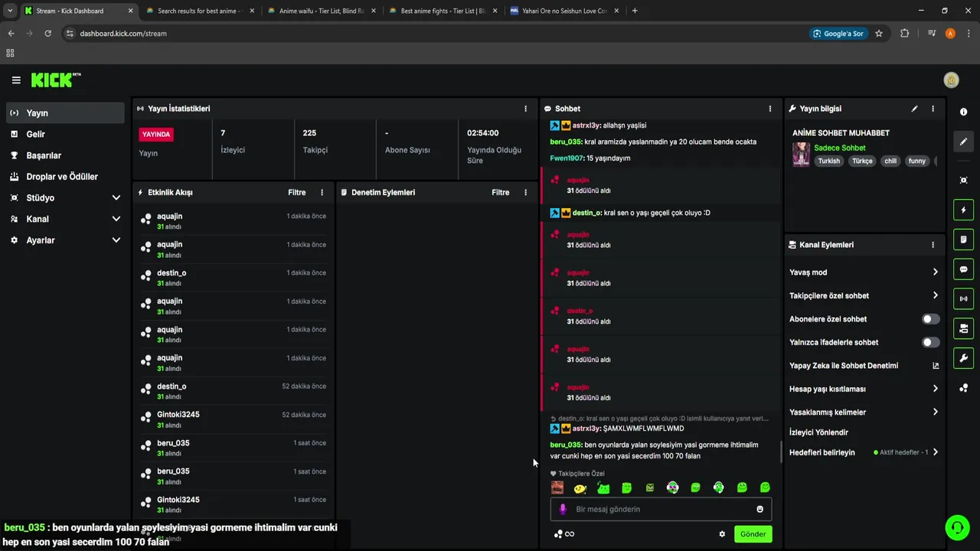Click the İzleyici Yönlendir option
This screenshot has height=551, width=980.
click(818, 432)
